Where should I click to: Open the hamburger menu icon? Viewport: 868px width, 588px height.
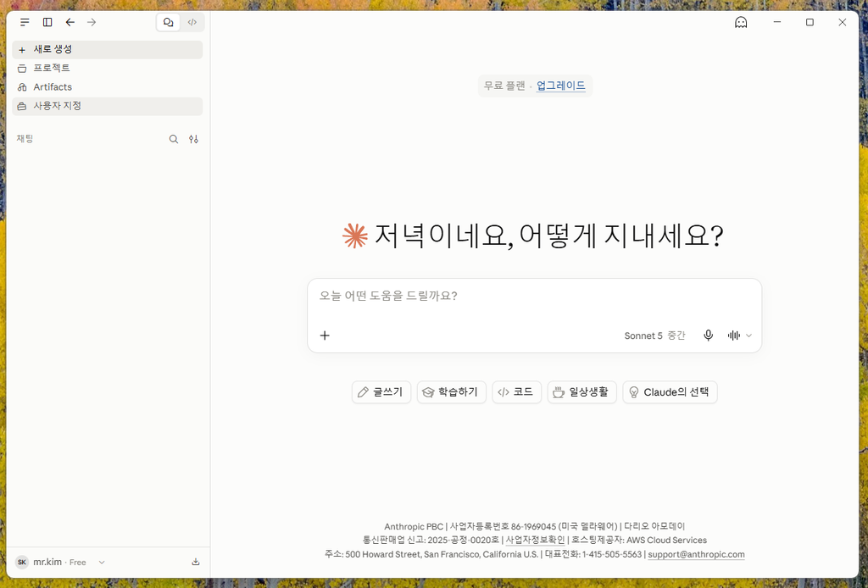tap(25, 22)
